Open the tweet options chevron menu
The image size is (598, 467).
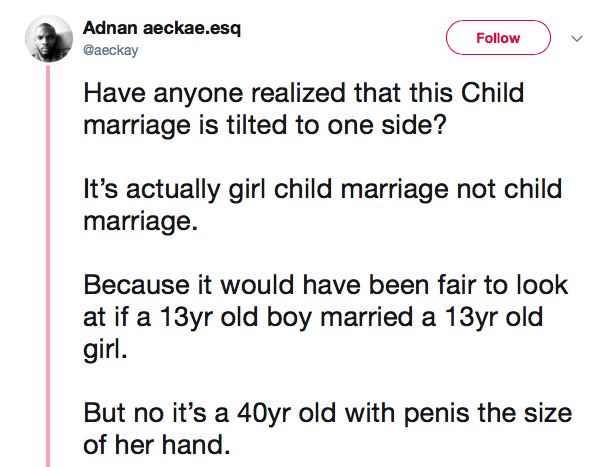(577, 39)
